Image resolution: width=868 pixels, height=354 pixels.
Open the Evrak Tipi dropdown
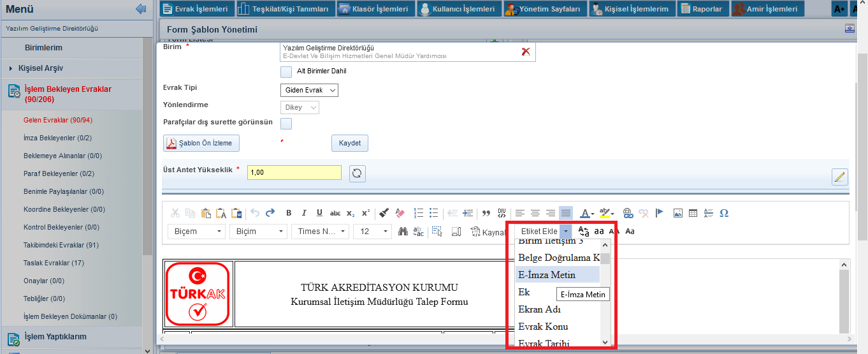pyautogui.click(x=309, y=91)
